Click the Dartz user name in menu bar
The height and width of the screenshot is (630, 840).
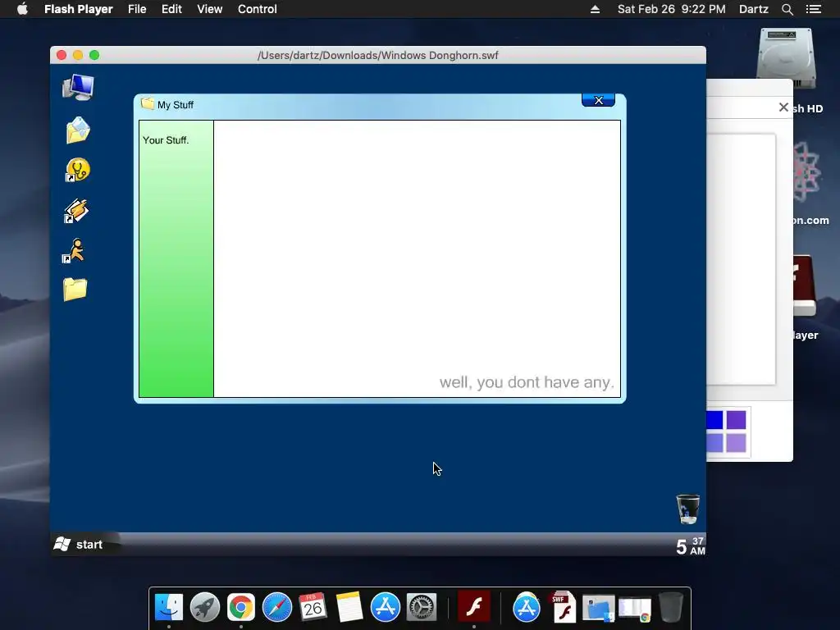(753, 9)
